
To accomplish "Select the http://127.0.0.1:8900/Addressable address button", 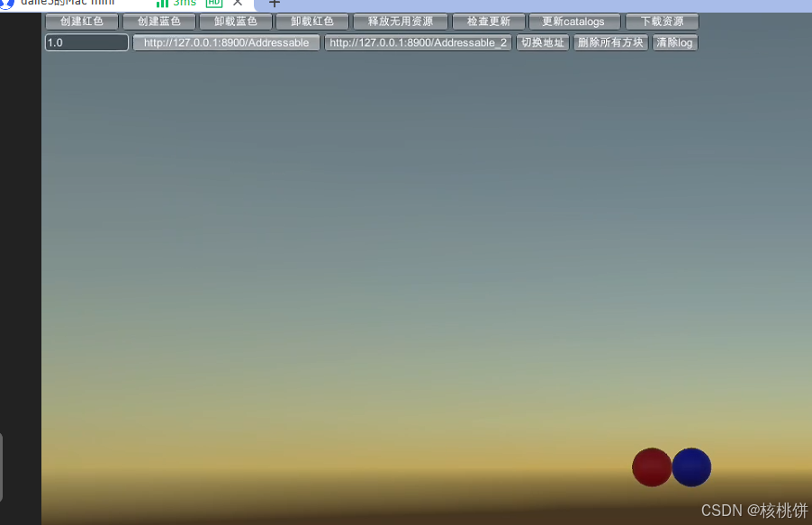I will pos(226,42).
